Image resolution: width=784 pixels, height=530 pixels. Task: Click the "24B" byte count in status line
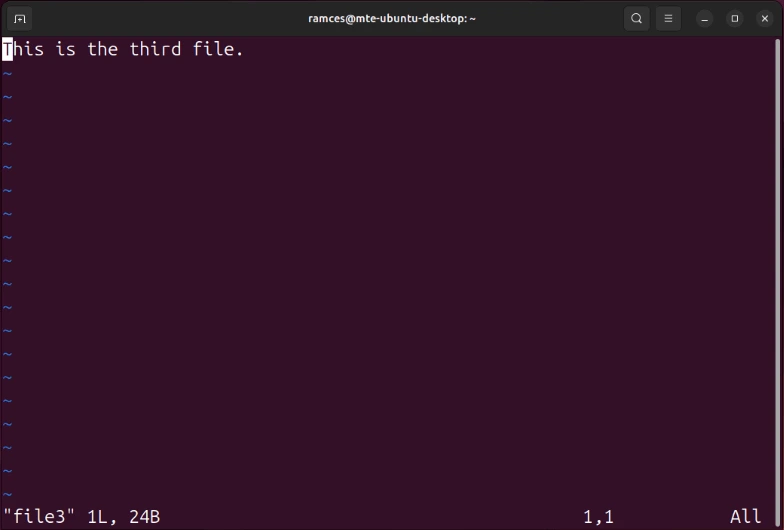point(144,516)
